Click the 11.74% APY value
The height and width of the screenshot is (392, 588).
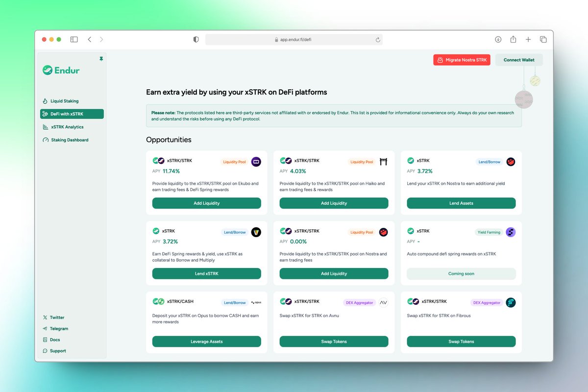pos(171,171)
